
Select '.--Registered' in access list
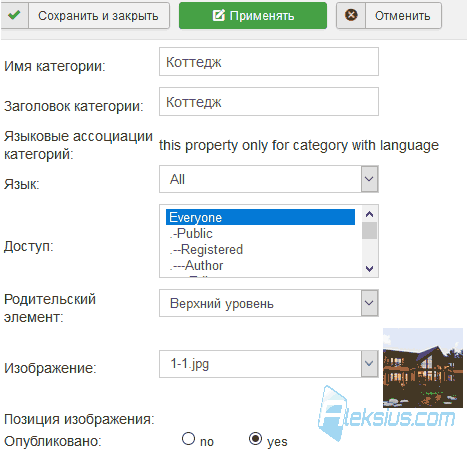click(x=260, y=249)
